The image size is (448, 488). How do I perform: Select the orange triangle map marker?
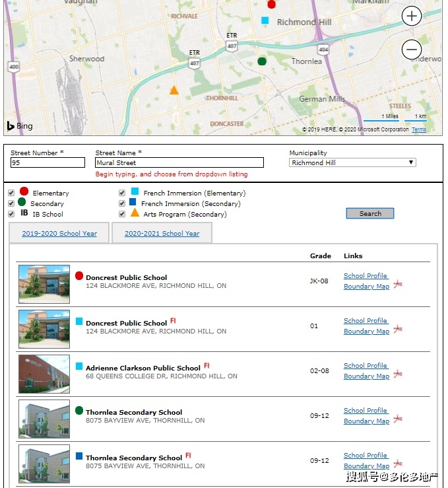(174, 90)
